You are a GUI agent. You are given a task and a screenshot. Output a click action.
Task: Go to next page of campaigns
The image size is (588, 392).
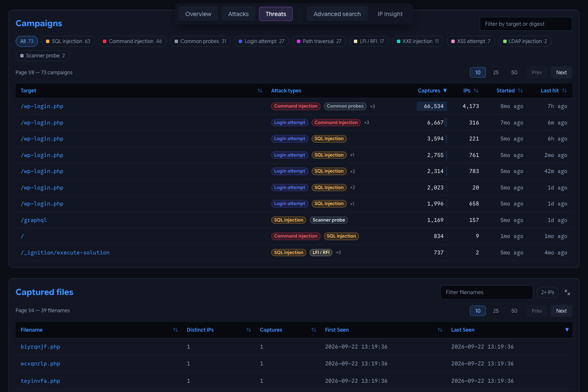[x=561, y=73]
